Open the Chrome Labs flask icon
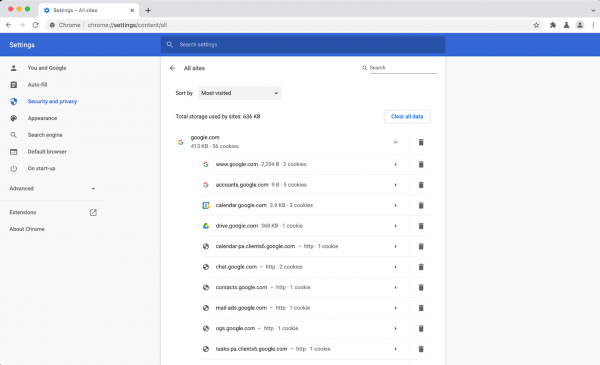The image size is (600, 365). [x=566, y=25]
